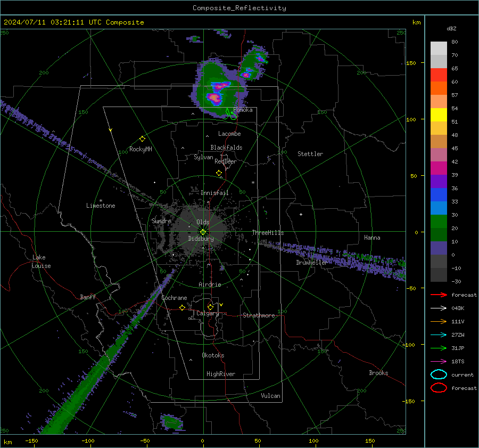This screenshot has height=448, width=479.
Task: Click the dBZ legend heading
Action: 451,28
